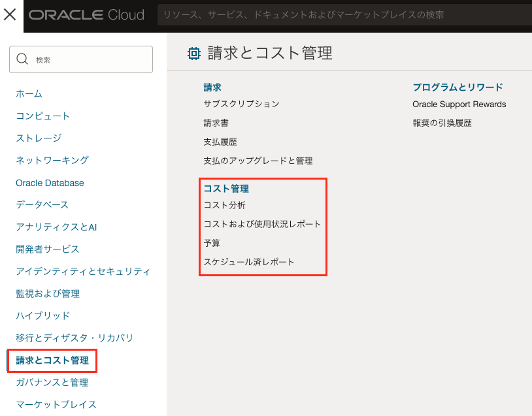532x416 pixels.
Task: Click the magnifier icon in menu search
Action: [x=22, y=59]
